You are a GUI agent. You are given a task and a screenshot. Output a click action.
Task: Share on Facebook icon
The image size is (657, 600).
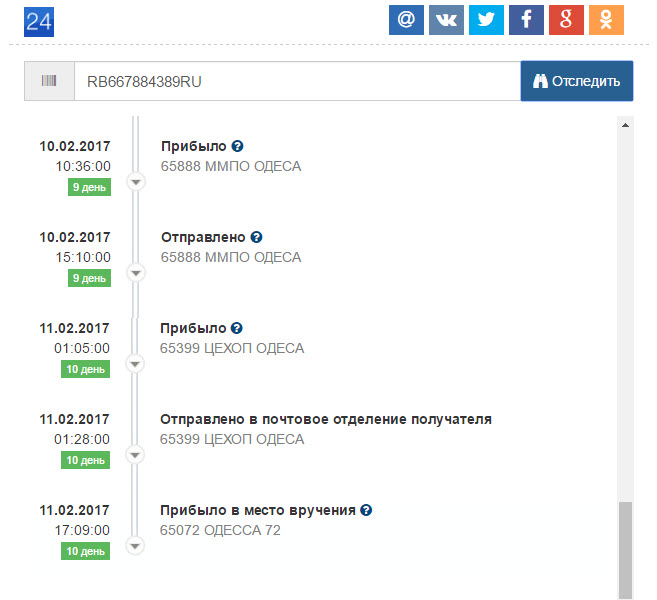pos(526,21)
